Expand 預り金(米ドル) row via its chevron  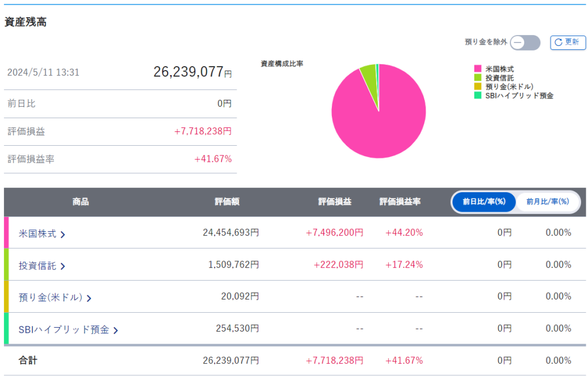pos(89,298)
